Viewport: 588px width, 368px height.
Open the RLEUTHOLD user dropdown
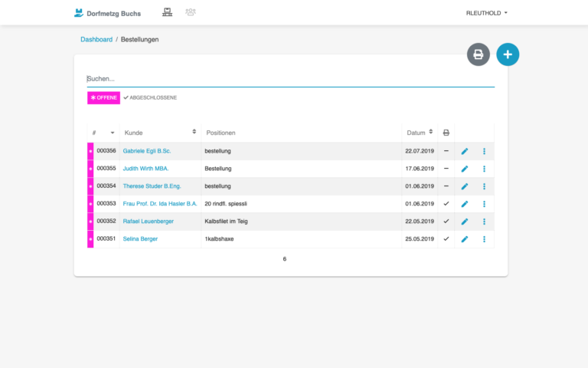coord(486,13)
